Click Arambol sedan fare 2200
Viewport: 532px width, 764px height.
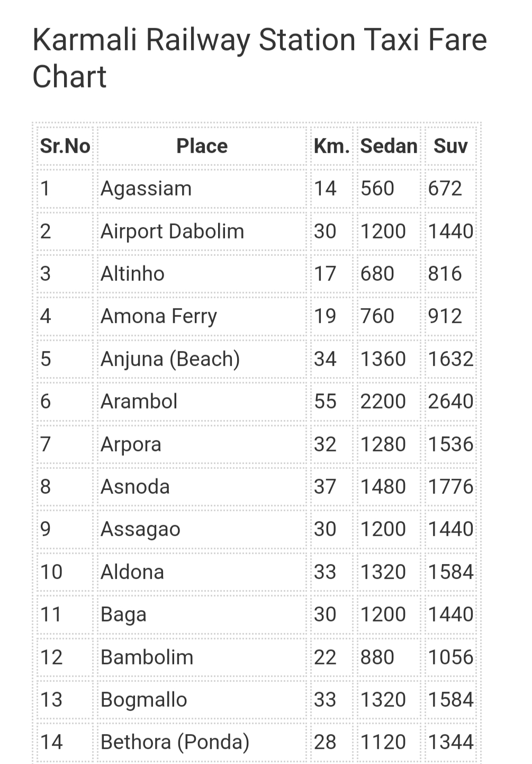coord(383,402)
